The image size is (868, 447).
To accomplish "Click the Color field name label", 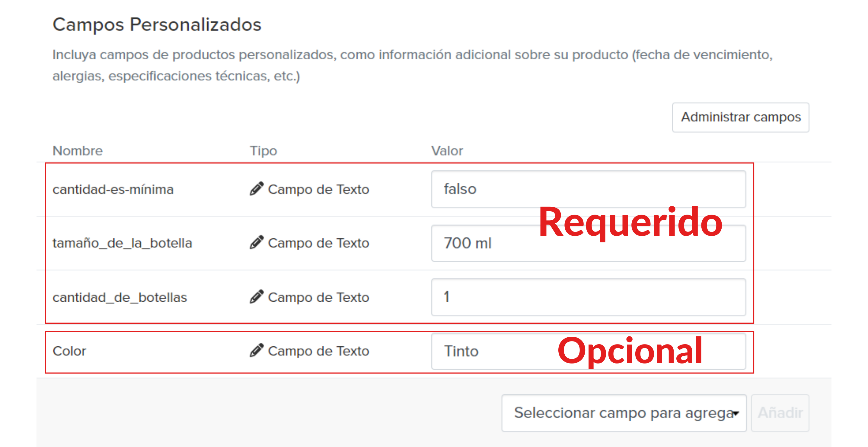I will pos(69,351).
